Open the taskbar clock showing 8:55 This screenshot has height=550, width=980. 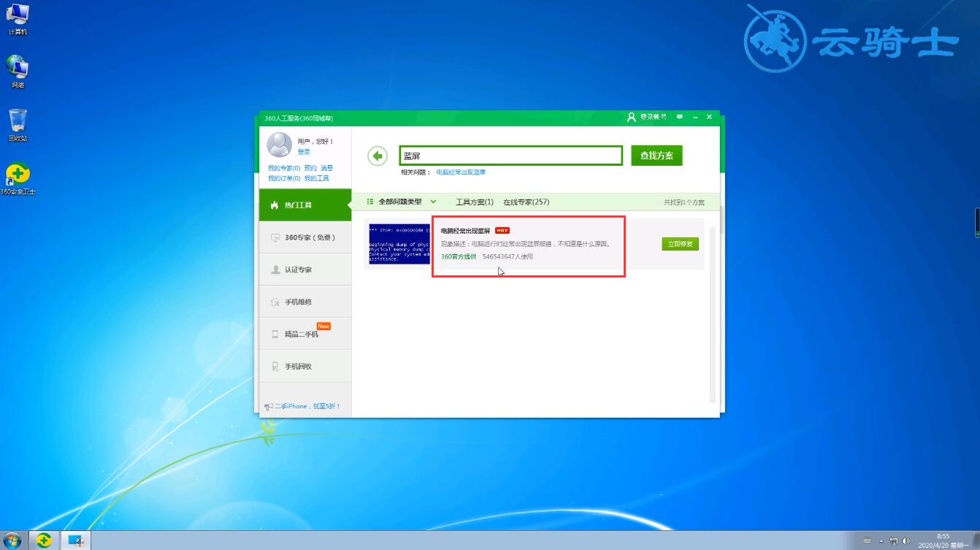point(943,541)
